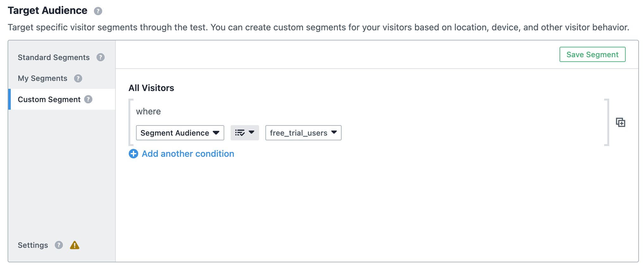
Task: Open the Settings section
Action: [33, 245]
